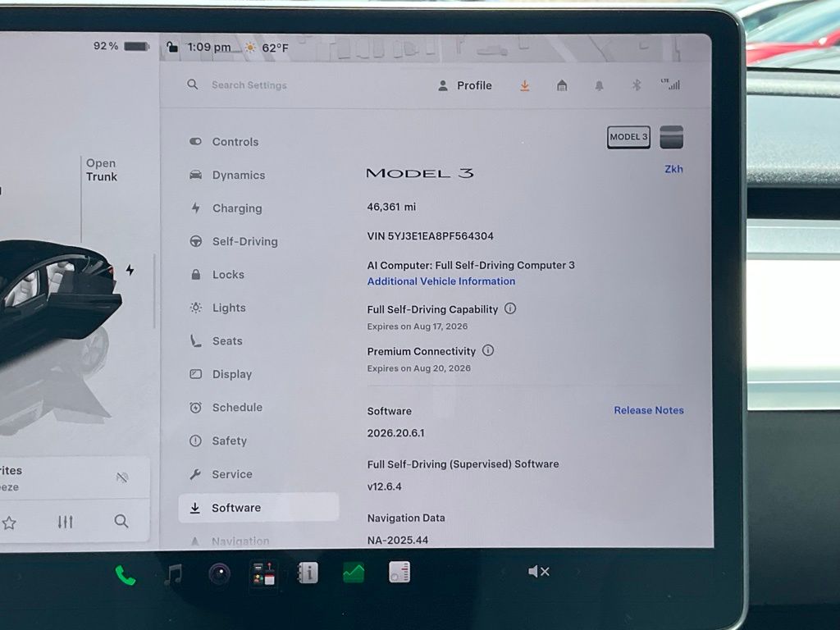
Task: Launch the Camera app in dock
Action: click(x=219, y=573)
